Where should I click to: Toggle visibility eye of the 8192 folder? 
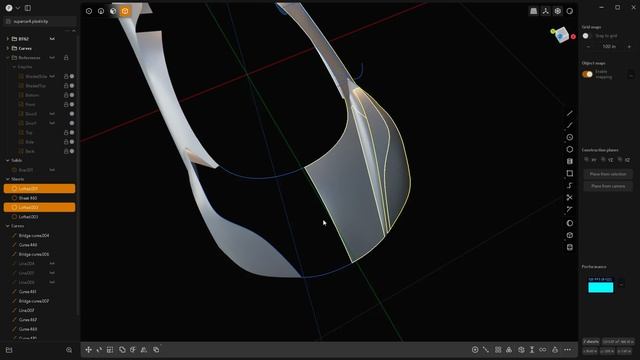tap(52, 39)
